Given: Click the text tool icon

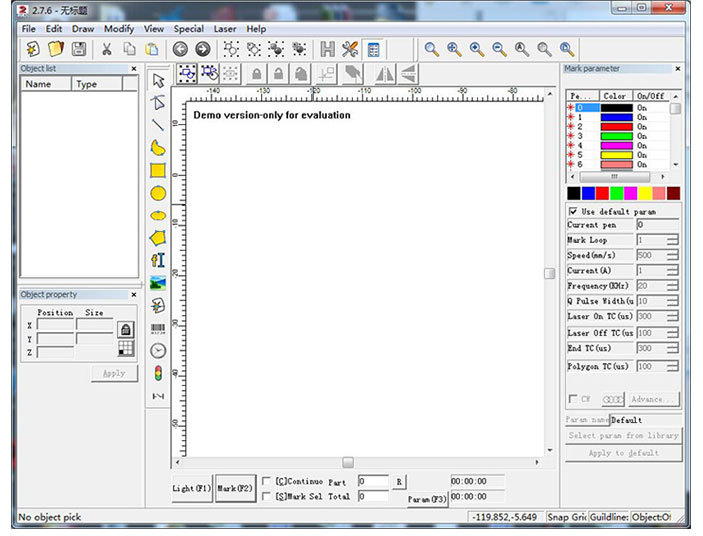Looking at the screenshot, I should [x=158, y=260].
